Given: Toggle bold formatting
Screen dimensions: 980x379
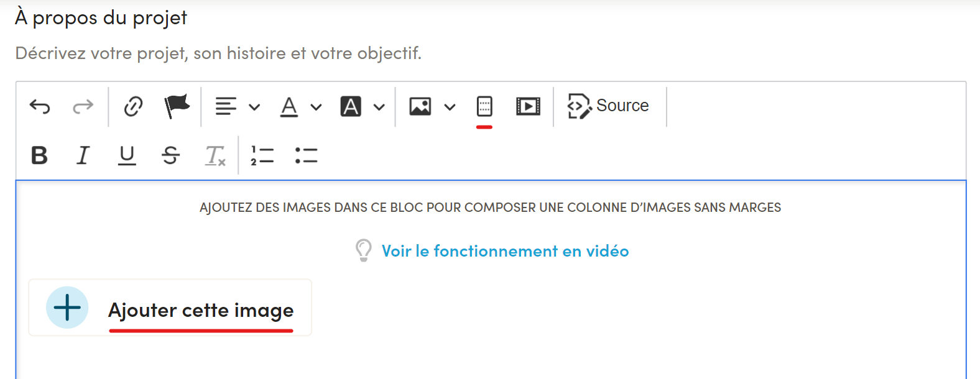Looking at the screenshot, I should click(x=40, y=155).
